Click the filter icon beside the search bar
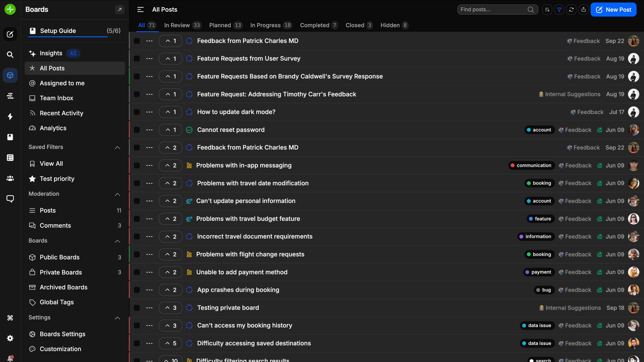644x362 pixels. (x=559, y=9)
